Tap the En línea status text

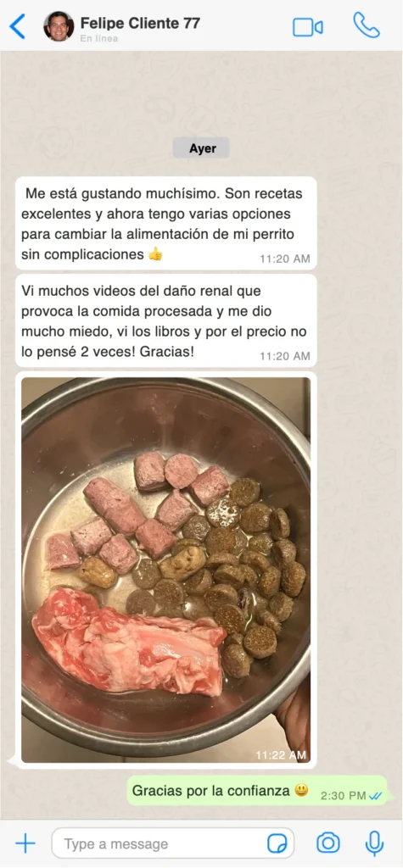point(98,39)
